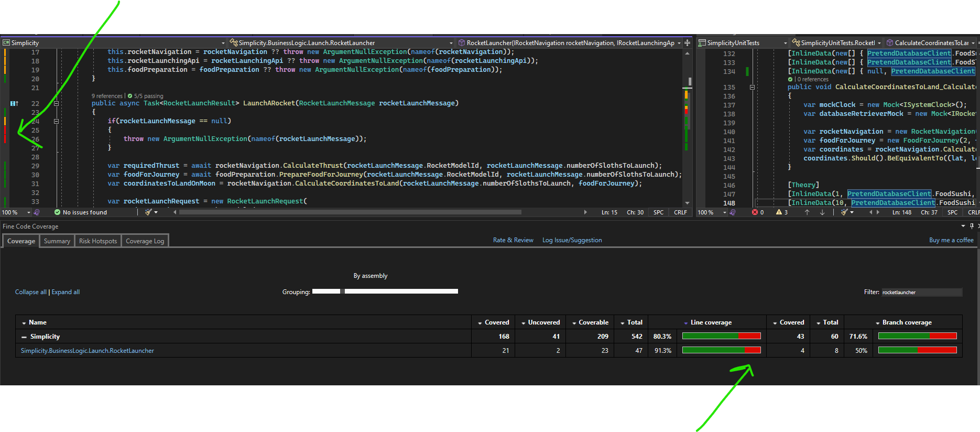The width and height of the screenshot is (980, 432).
Task: Click the yellow warning icon showing 3
Action: coord(779,212)
